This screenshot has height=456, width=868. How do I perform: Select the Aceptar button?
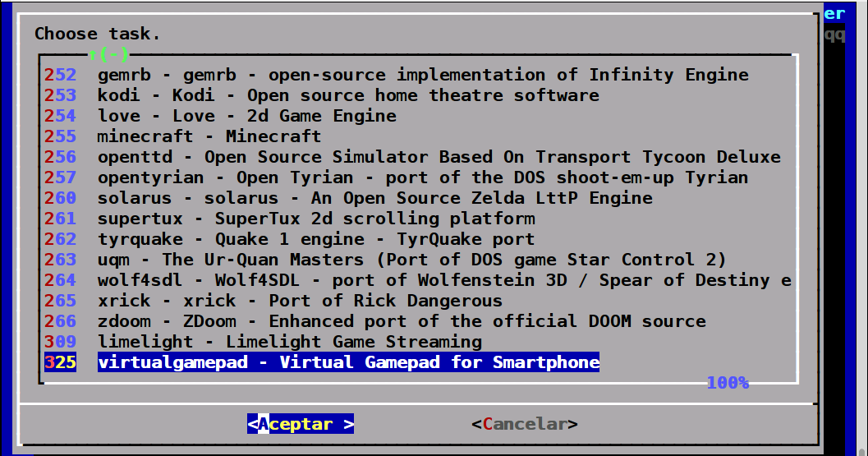pyautogui.click(x=301, y=424)
